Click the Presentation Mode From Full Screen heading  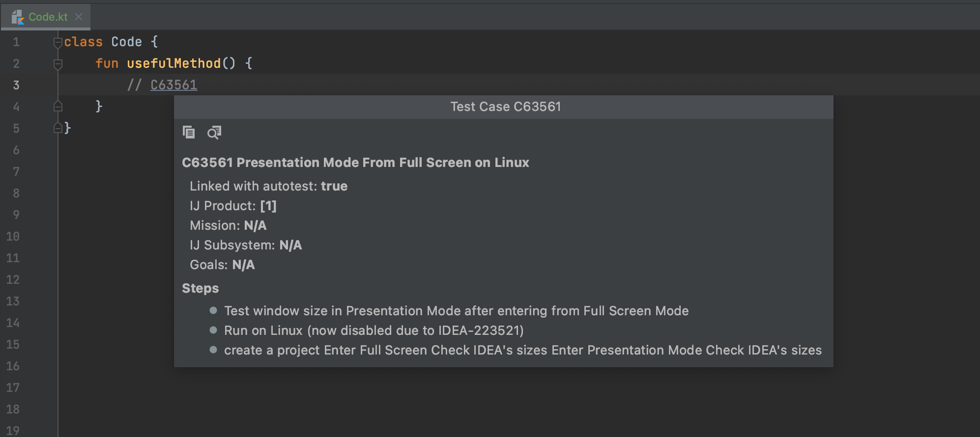[x=382, y=163]
